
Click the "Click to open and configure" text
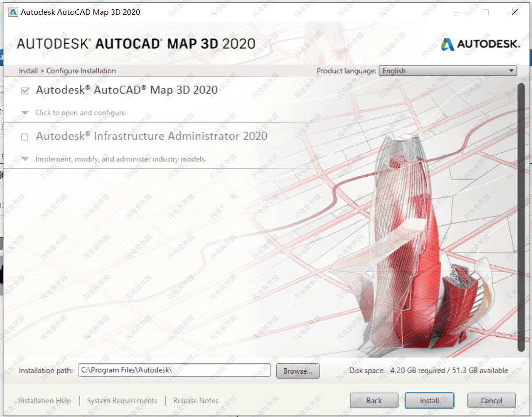coord(80,113)
